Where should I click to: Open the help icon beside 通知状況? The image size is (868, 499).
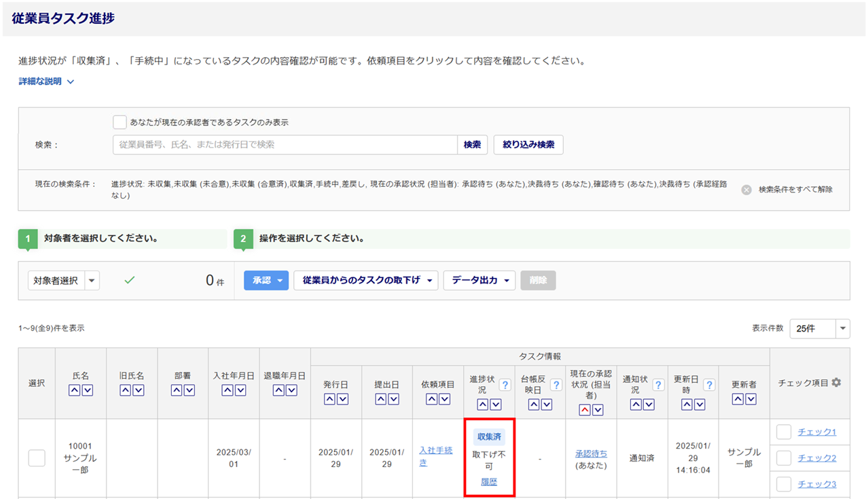(658, 385)
